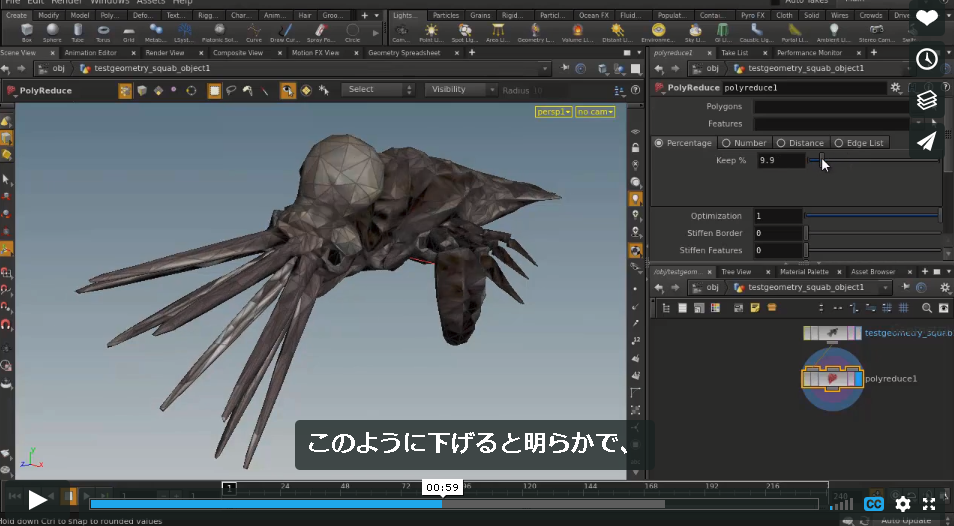
Task: Select the Edge List radio option
Action: (859, 143)
